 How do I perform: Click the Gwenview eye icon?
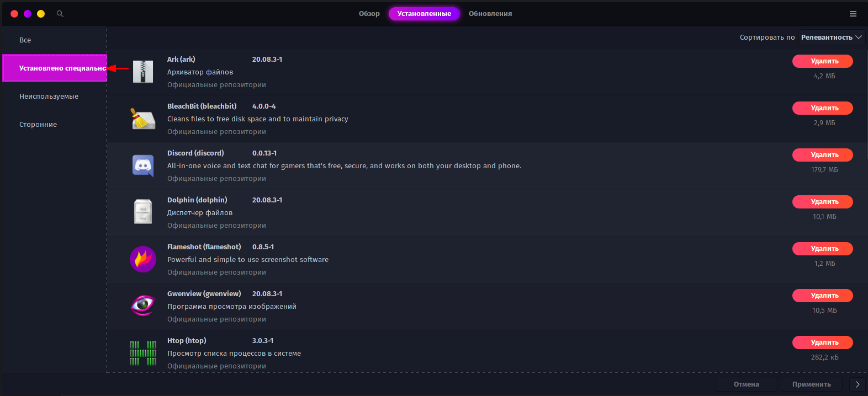coord(143,305)
